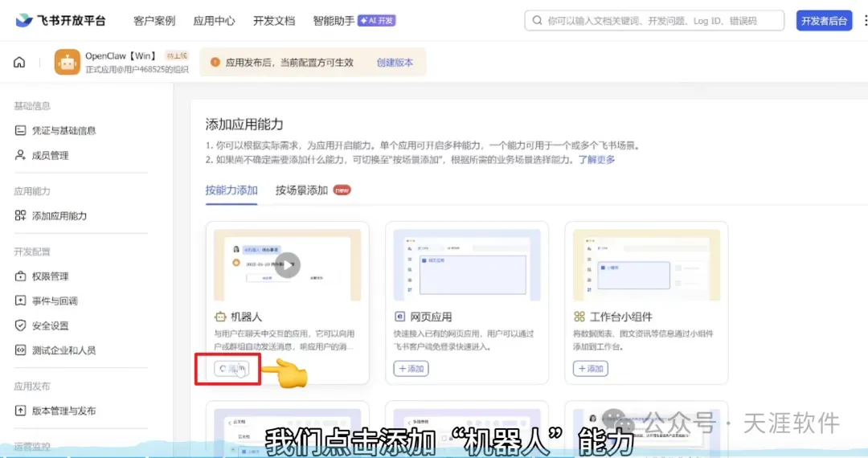The image size is (868, 458).
Task: Click the 工作台小组件 icon
Action: [579, 317]
